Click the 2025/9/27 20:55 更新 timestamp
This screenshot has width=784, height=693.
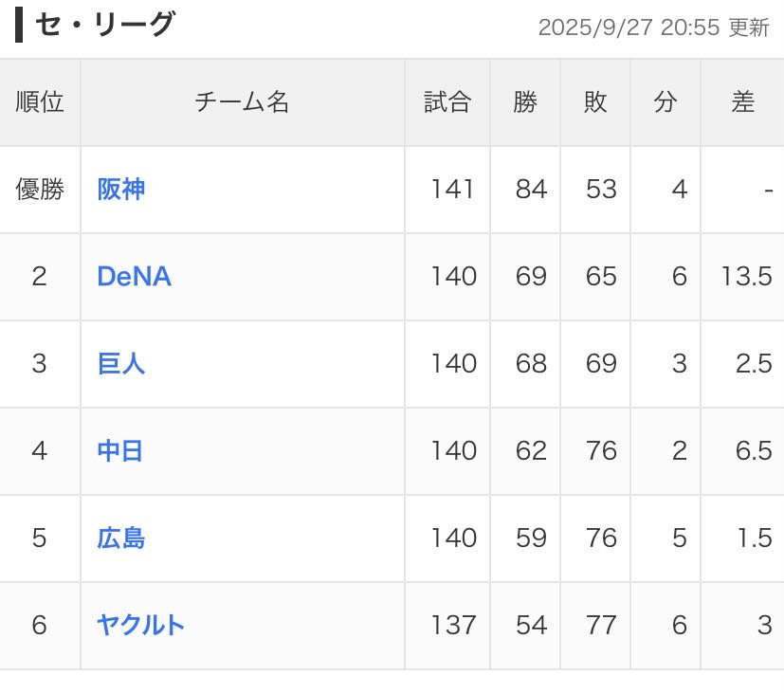[653, 27]
